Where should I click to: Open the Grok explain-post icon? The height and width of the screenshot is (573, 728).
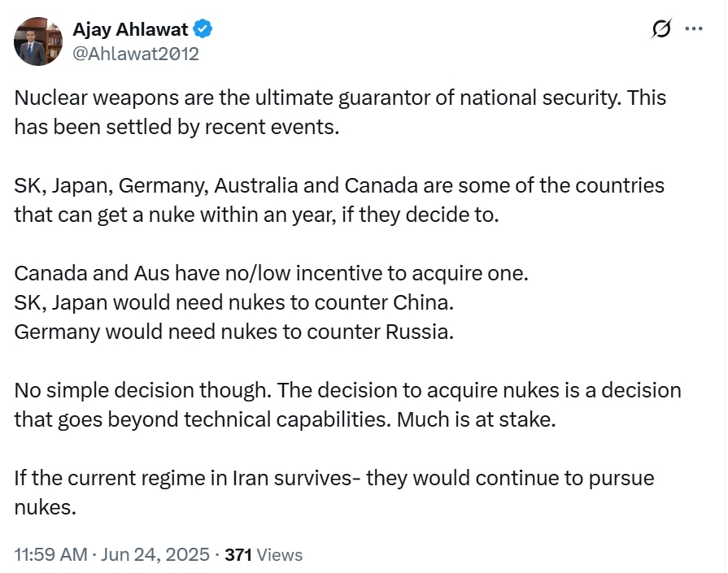pos(660,28)
